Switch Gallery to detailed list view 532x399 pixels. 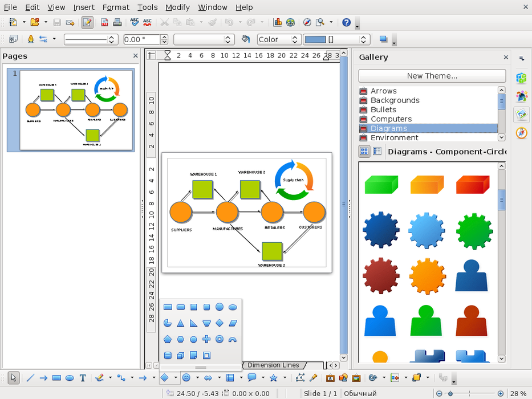click(x=377, y=152)
